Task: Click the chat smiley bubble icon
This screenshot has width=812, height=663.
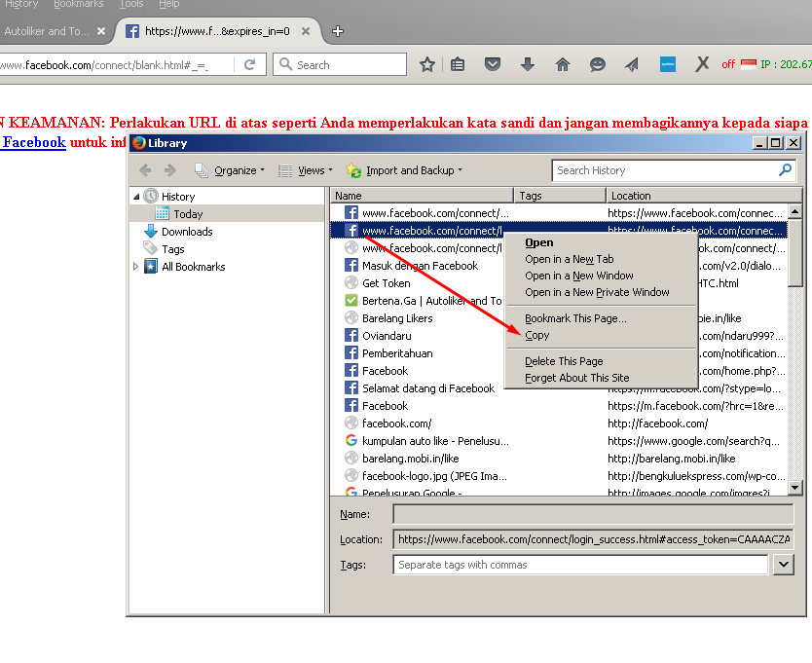Action: 598,65
